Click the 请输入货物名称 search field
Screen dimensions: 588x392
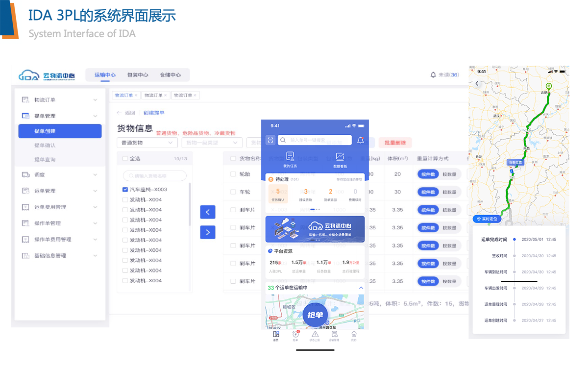pyautogui.click(x=155, y=176)
